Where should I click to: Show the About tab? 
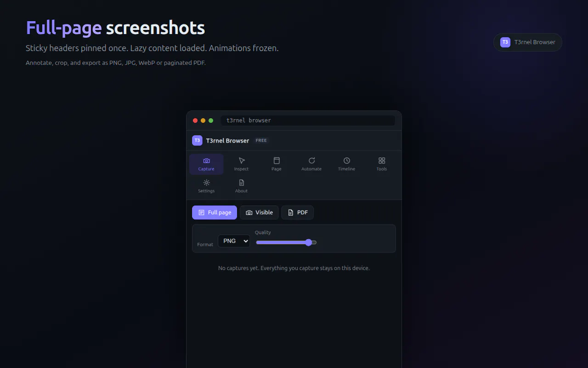click(x=241, y=186)
